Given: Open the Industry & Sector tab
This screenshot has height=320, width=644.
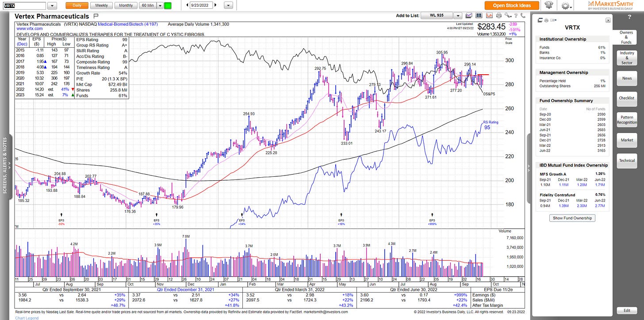Looking at the screenshot, I should tap(627, 57).
